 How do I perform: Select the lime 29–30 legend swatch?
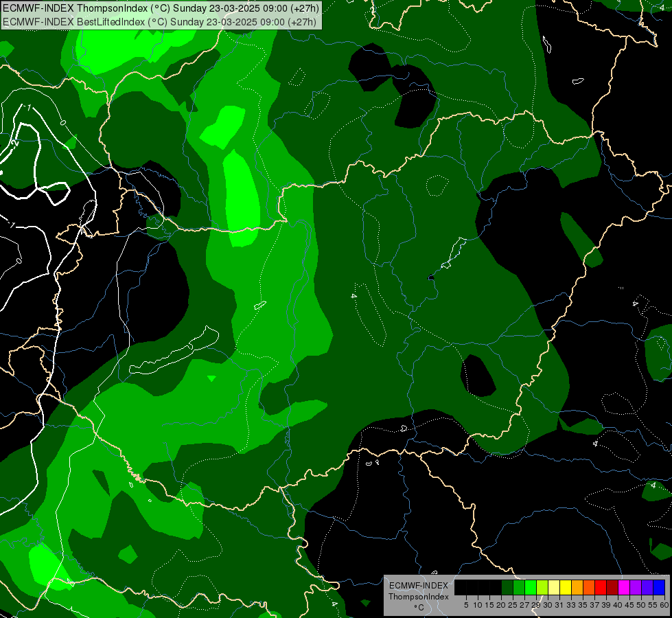542,587
